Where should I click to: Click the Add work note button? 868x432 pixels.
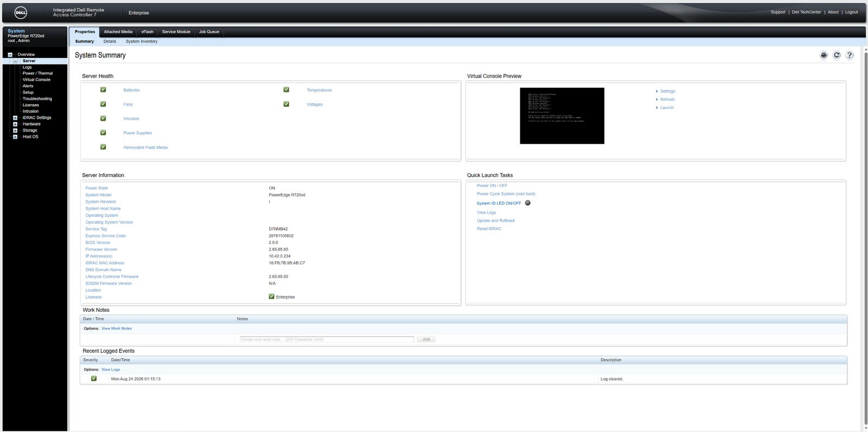pyautogui.click(x=426, y=339)
